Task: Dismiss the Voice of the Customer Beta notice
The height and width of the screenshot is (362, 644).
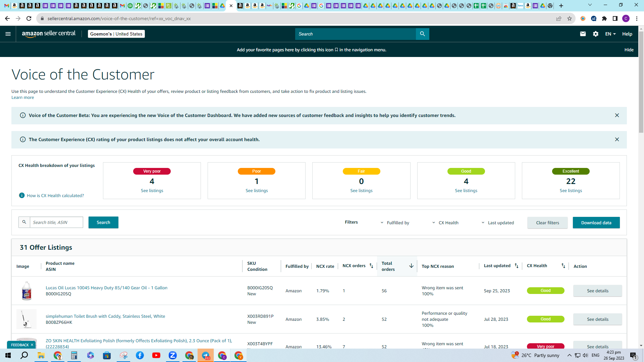Action: tap(617, 115)
